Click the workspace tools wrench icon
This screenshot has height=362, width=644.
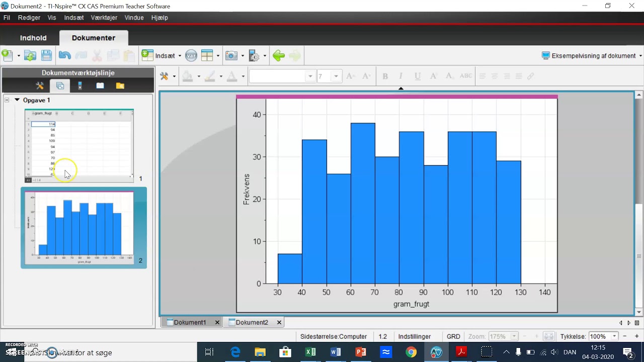(164, 76)
